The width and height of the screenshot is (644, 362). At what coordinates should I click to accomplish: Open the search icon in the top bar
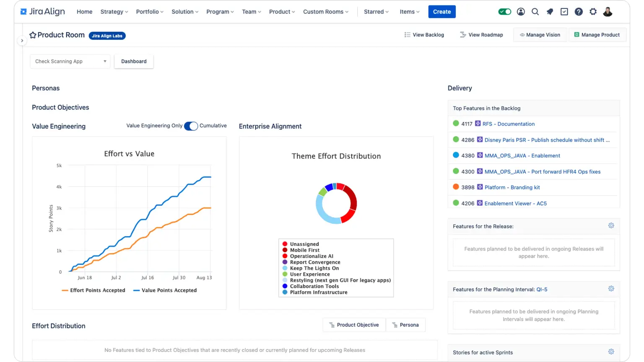tap(535, 12)
